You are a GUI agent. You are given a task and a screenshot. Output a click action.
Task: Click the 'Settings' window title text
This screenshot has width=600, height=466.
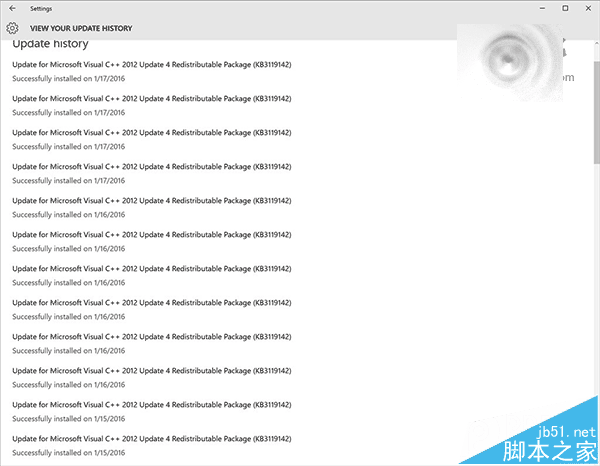pos(41,8)
